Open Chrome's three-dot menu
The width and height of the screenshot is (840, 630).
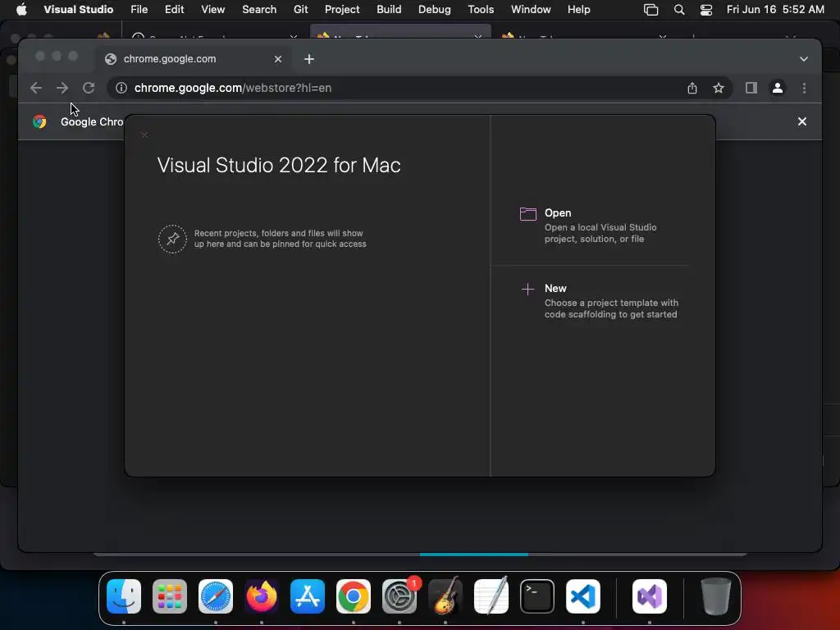804,88
